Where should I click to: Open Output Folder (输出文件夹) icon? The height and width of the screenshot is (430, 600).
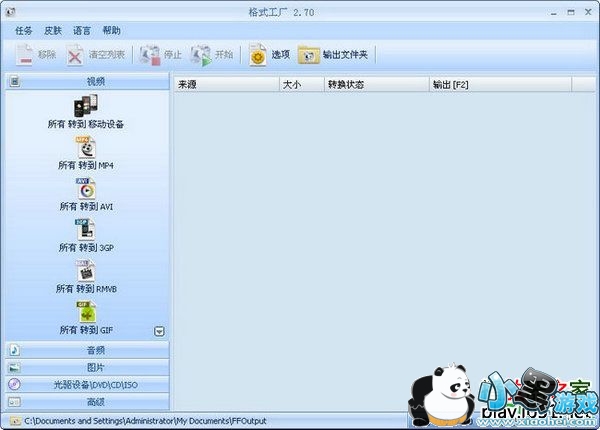pyautogui.click(x=308, y=55)
